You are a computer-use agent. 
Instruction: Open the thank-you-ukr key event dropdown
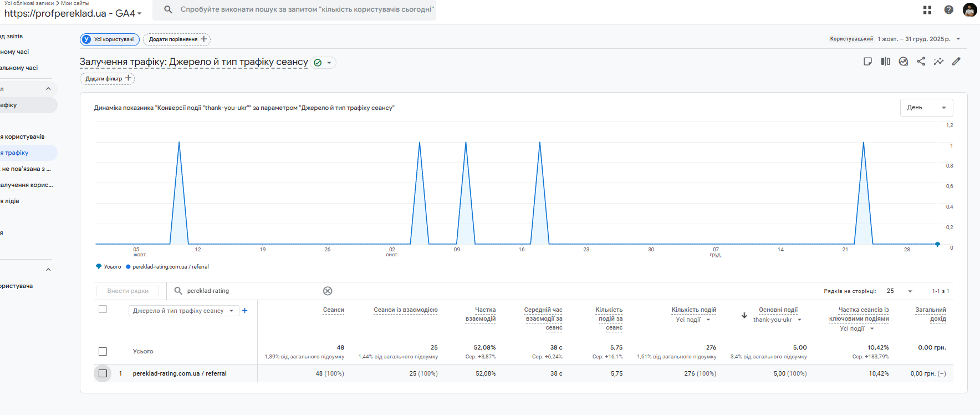coord(799,320)
